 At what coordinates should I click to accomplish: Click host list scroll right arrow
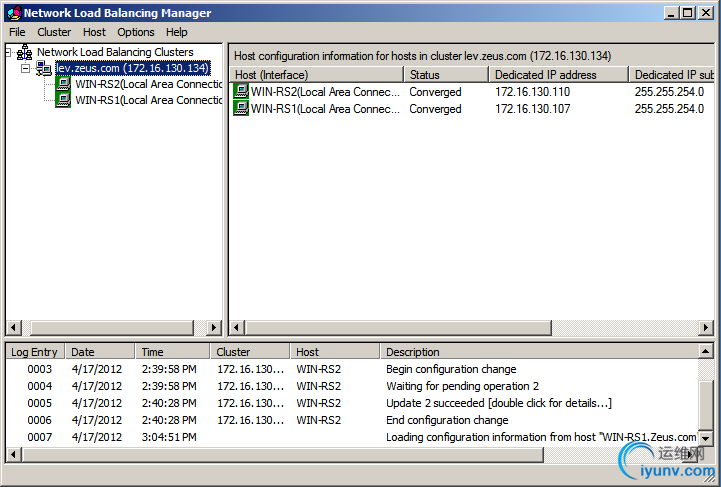tap(706, 327)
